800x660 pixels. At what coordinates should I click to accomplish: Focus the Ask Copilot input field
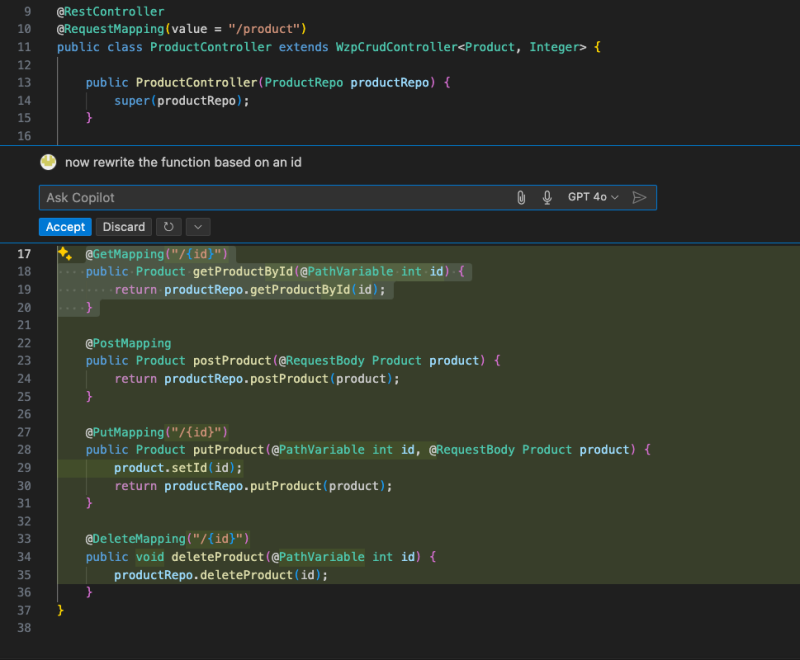coord(270,198)
